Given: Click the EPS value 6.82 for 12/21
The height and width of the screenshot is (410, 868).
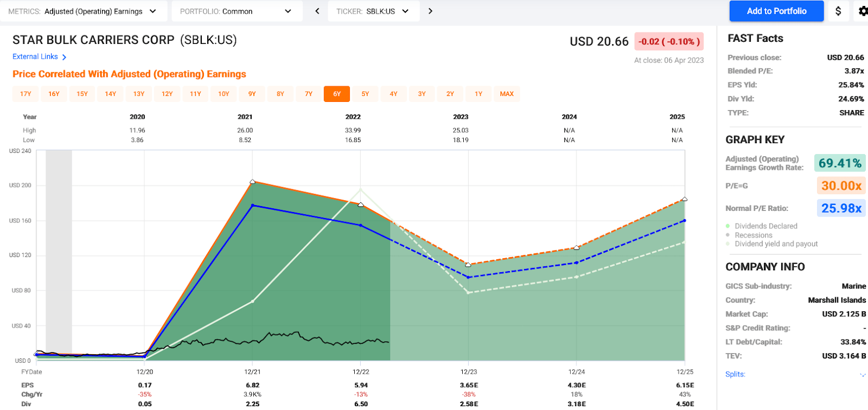Looking at the screenshot, I should point(253,385).
